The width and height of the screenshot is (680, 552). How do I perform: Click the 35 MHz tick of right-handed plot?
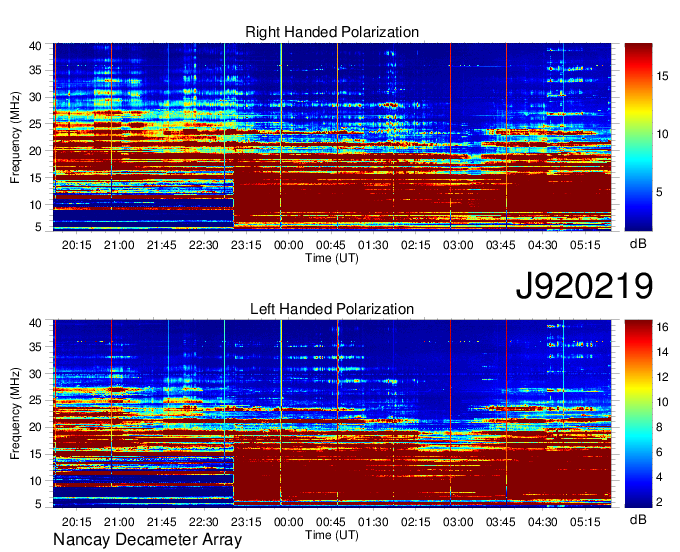[x=36, y=70]
